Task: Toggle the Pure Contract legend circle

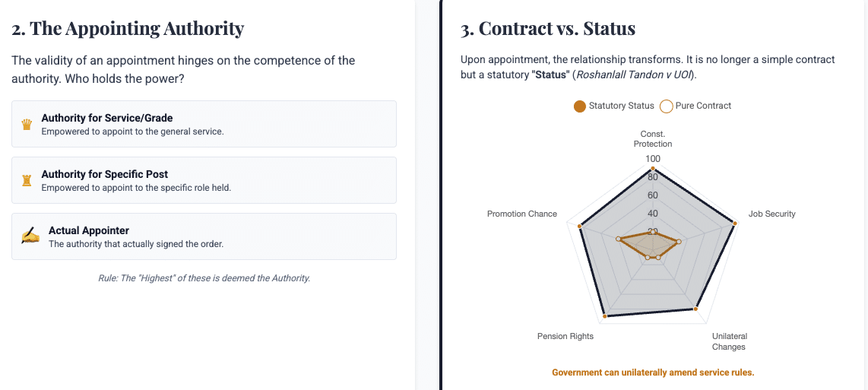Action: point(666,106)
